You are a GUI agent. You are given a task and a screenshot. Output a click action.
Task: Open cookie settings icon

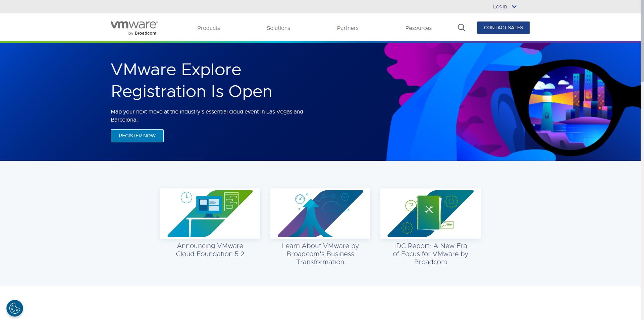pos(15,308)
